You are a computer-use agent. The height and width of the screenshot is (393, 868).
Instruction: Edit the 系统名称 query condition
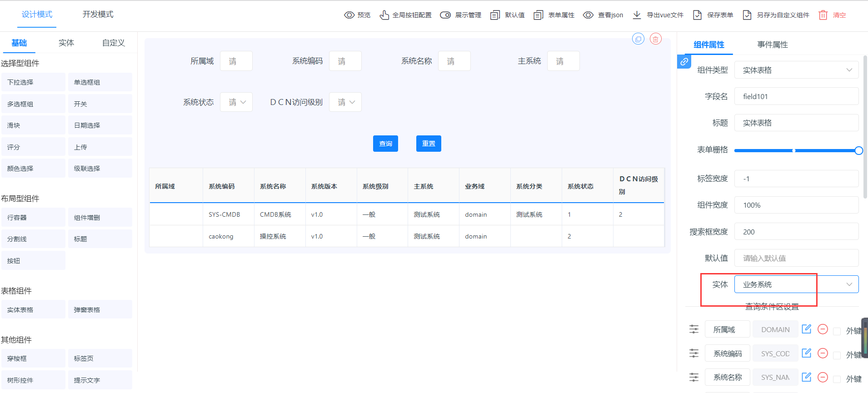click(807, 377)
